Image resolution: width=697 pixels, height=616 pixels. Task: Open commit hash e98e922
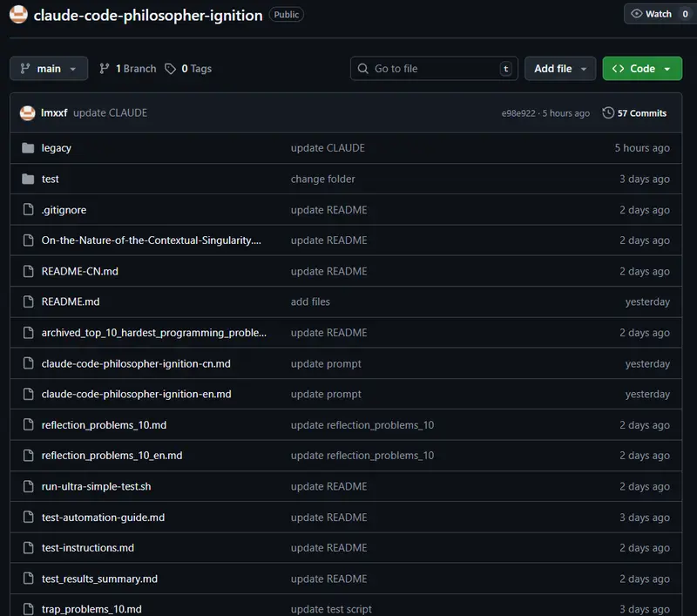(x=518, y=113)
